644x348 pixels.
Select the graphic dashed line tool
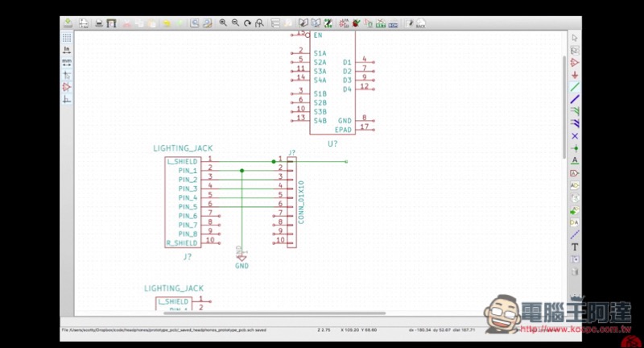point(575,234)
